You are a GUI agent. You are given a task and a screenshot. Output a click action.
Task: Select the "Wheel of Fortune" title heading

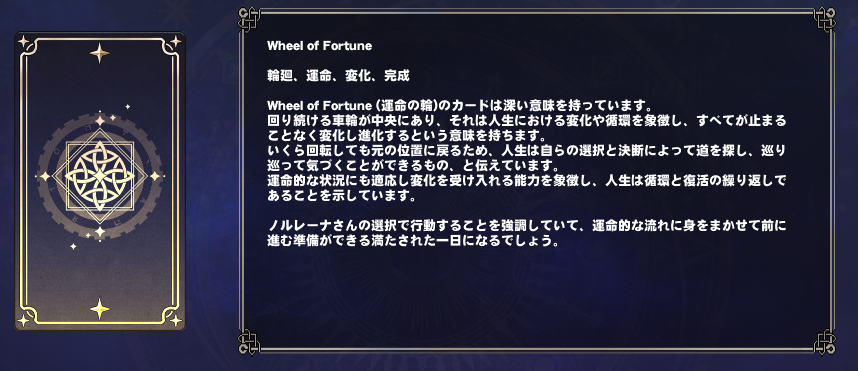click(320, 46)
